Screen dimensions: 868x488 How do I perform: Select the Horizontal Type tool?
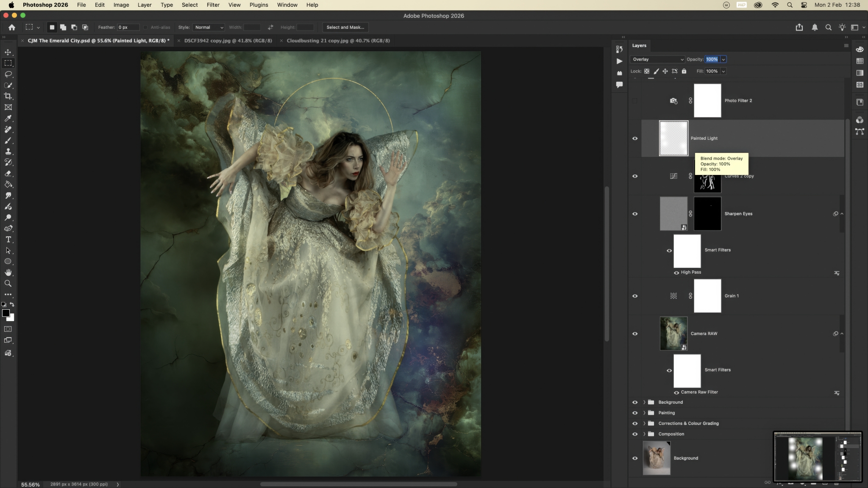[x=8, y=239]
